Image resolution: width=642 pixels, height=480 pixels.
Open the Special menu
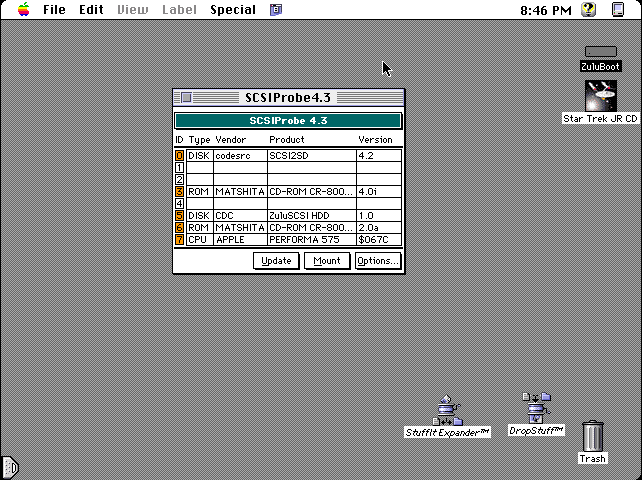tap(233, 9)
